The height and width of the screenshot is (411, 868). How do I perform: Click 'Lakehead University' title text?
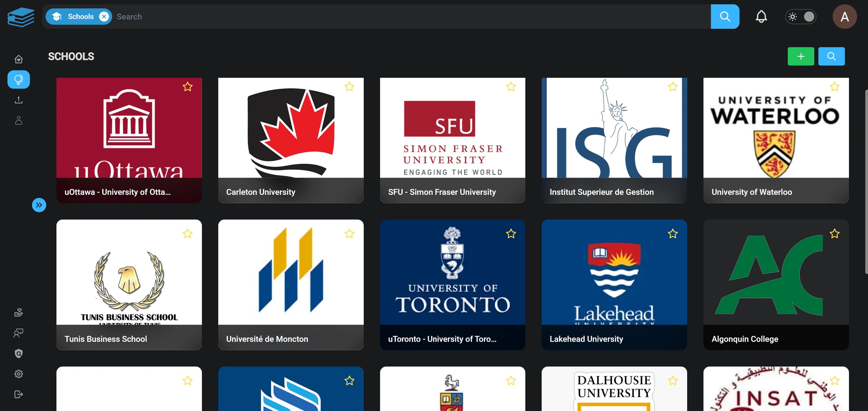click(x=586, y=339)
